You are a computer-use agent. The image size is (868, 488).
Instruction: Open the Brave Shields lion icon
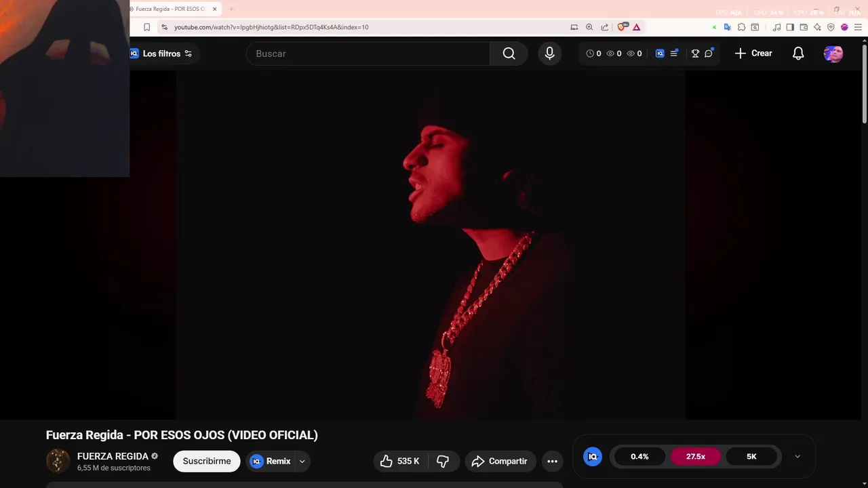[x=622, y=27]
